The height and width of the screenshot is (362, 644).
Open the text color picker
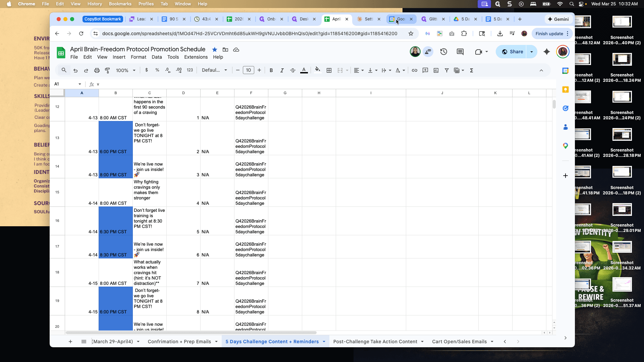(x=304, y=70)
